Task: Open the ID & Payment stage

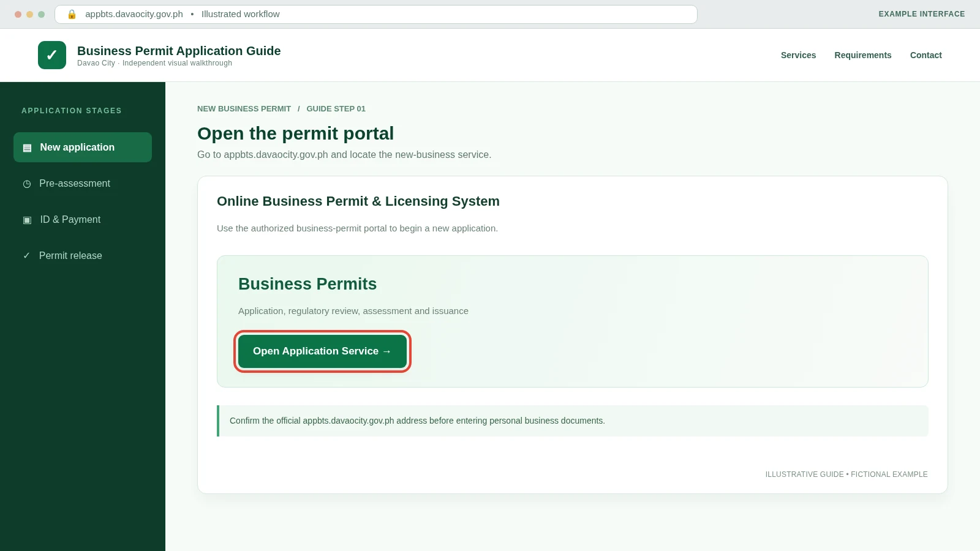Action: coord(83,220)
